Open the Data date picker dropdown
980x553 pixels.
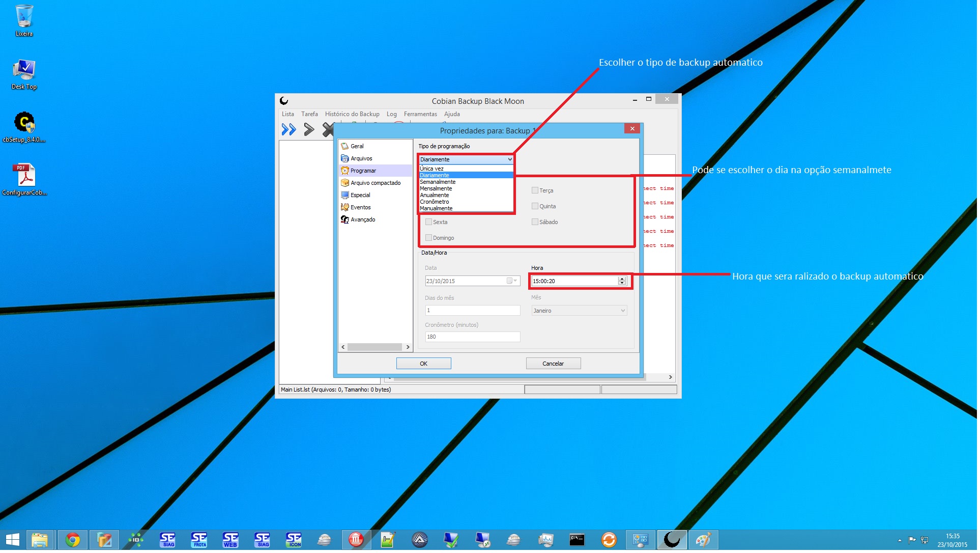tap(516, 282)
